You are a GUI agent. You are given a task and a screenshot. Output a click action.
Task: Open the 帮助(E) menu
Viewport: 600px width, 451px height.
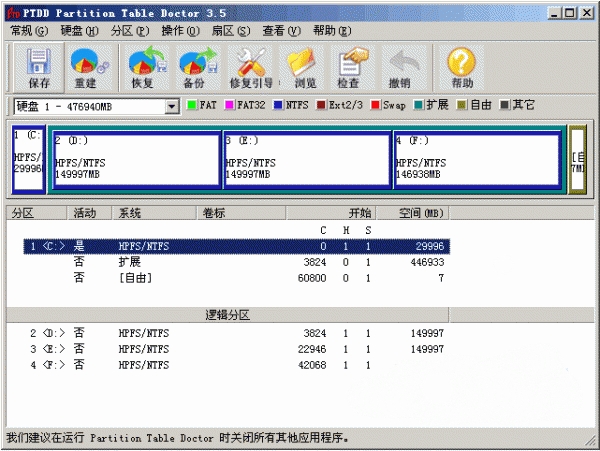[x=332, y=31]
